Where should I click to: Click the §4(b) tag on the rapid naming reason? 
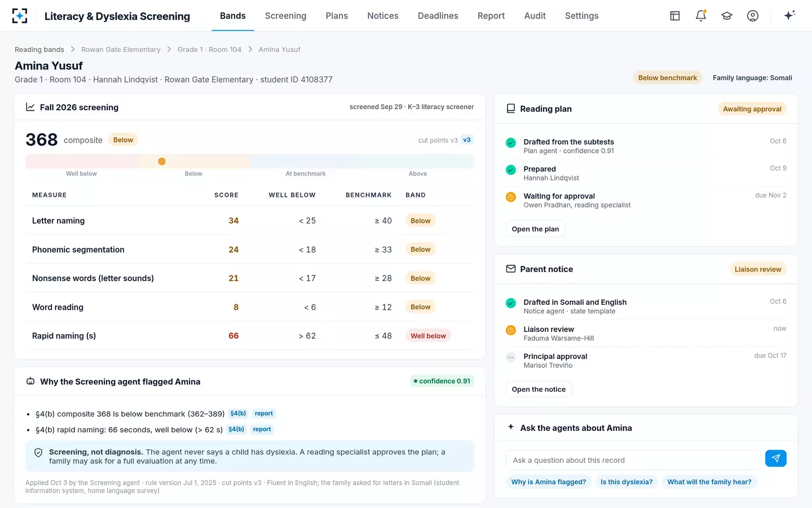(236, 430)
